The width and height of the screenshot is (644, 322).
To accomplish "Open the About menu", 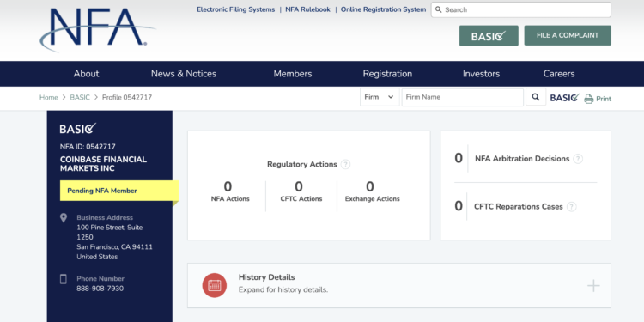I will pos(86,74).
